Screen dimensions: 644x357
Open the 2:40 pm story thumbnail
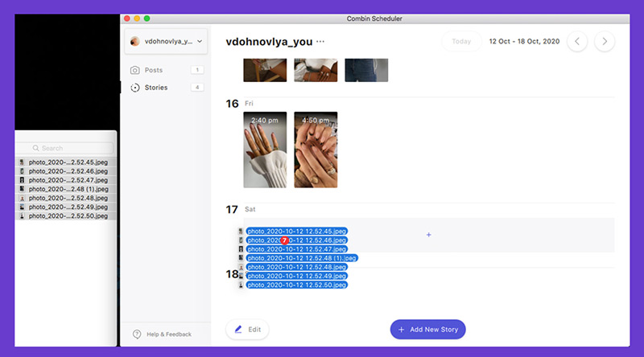(x=265, y=150)
